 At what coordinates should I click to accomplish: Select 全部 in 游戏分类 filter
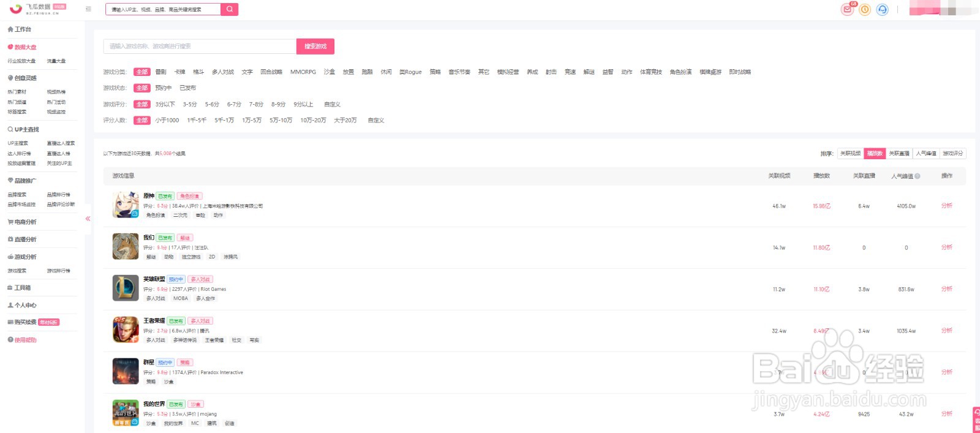142,72
